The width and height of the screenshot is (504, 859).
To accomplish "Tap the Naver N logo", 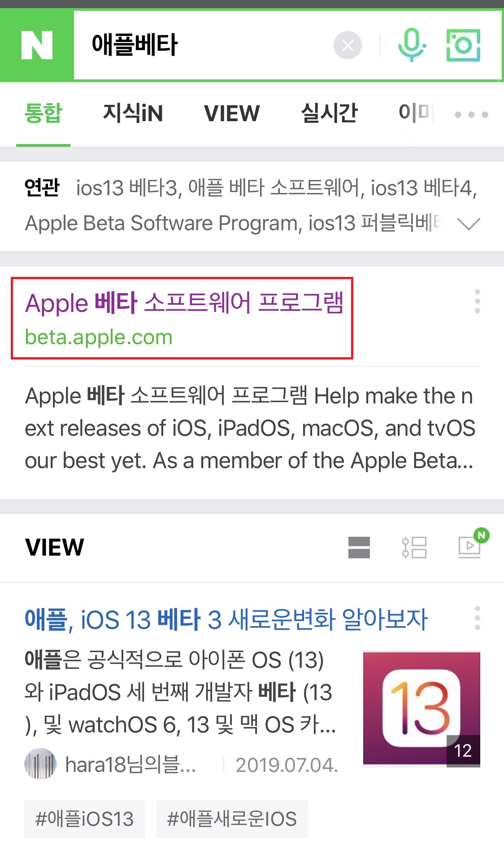I will click(37, 45).
